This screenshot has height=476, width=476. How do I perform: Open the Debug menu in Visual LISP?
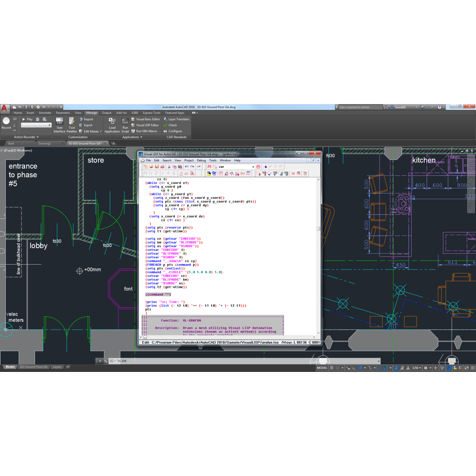coord(201,160)
